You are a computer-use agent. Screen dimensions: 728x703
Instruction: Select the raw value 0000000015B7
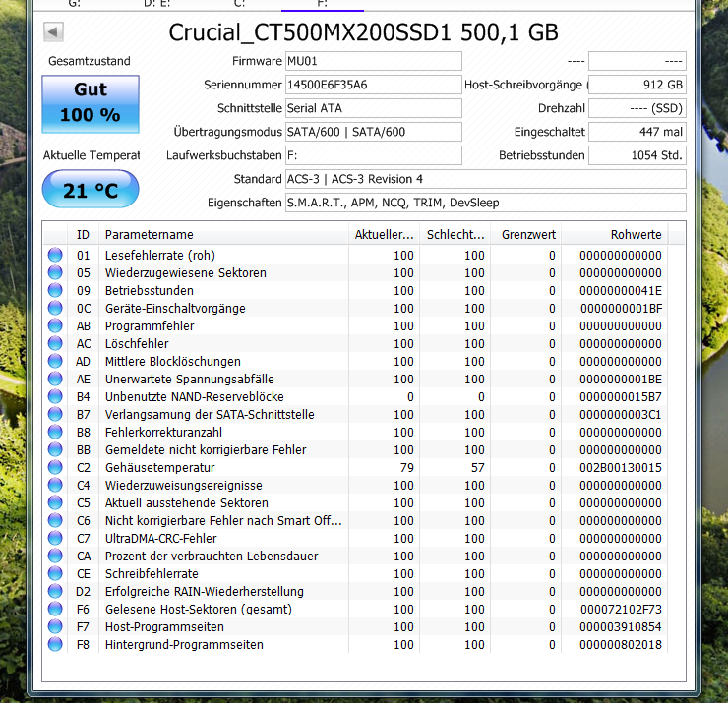(621, 397)
